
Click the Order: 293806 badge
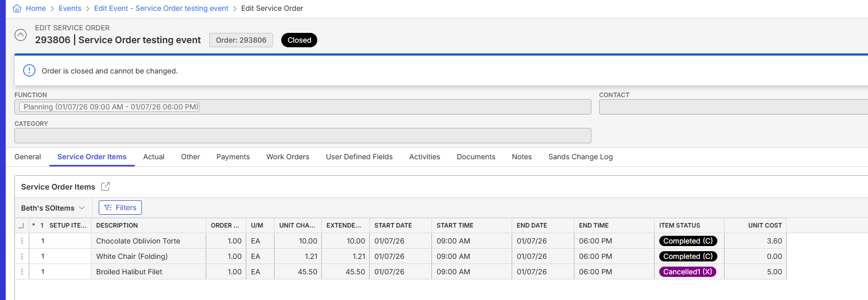(x=241, y=40)
